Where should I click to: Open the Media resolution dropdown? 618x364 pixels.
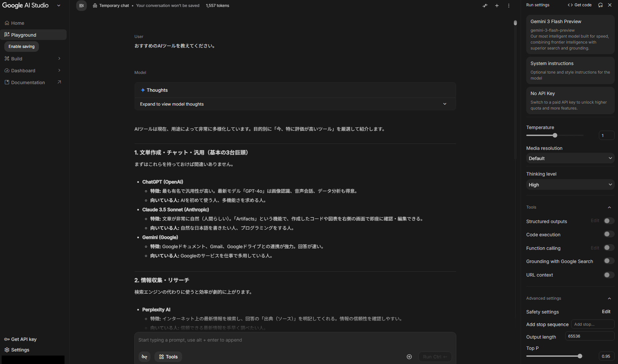click(570, 158)
